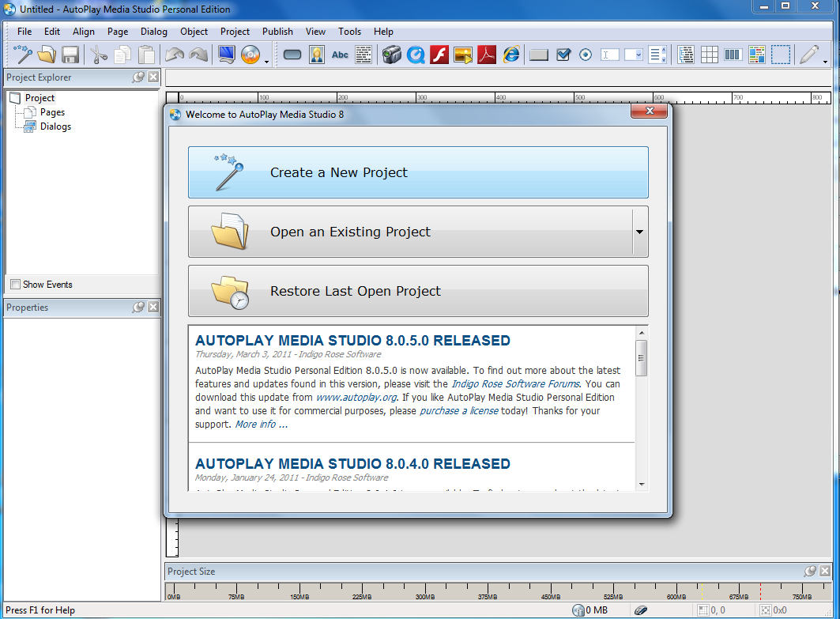840x619 pixels.
Task: Insert a Tree object from toolbar
Action: (686, 55)
